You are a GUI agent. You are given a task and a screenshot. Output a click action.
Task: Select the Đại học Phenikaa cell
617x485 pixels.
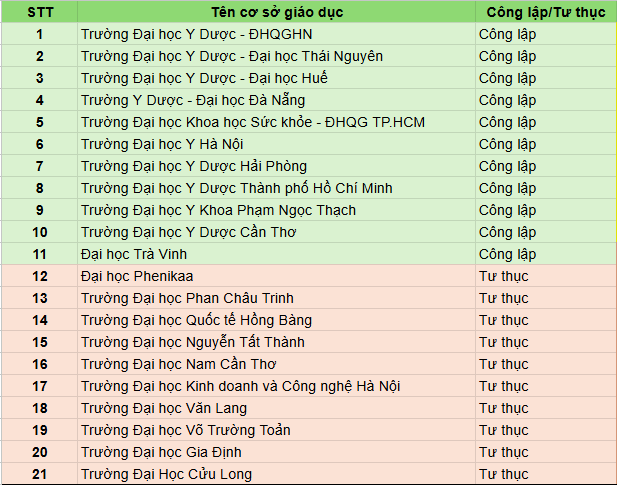click(x=131, y=276)
